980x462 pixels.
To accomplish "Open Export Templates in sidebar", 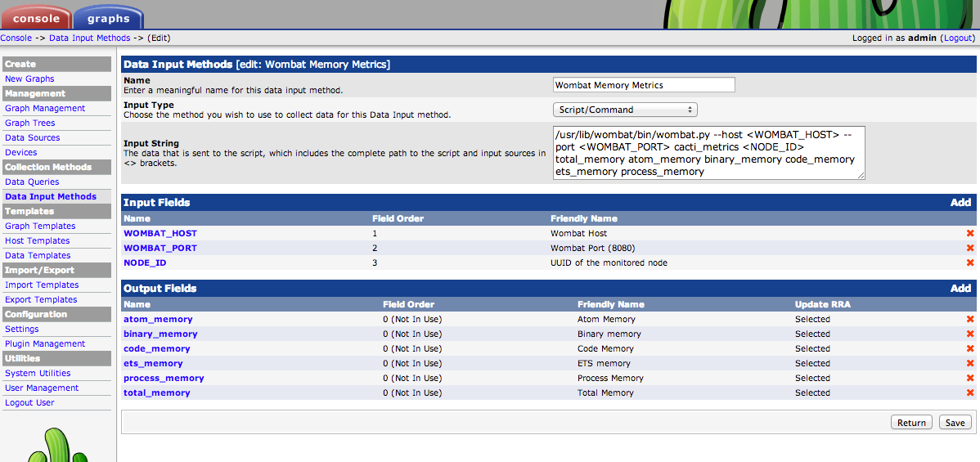I will [x=41, y=299].
